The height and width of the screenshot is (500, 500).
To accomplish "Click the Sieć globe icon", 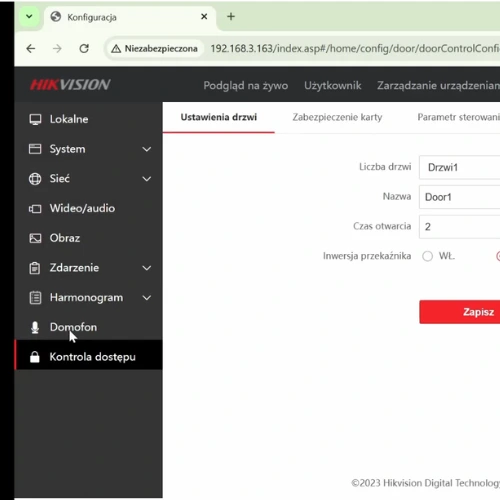I will 35,179.
